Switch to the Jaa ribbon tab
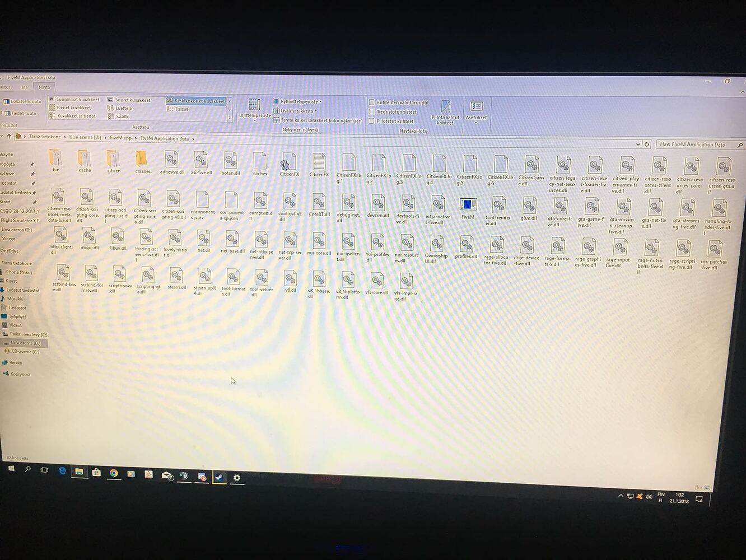 coord(24,87)
